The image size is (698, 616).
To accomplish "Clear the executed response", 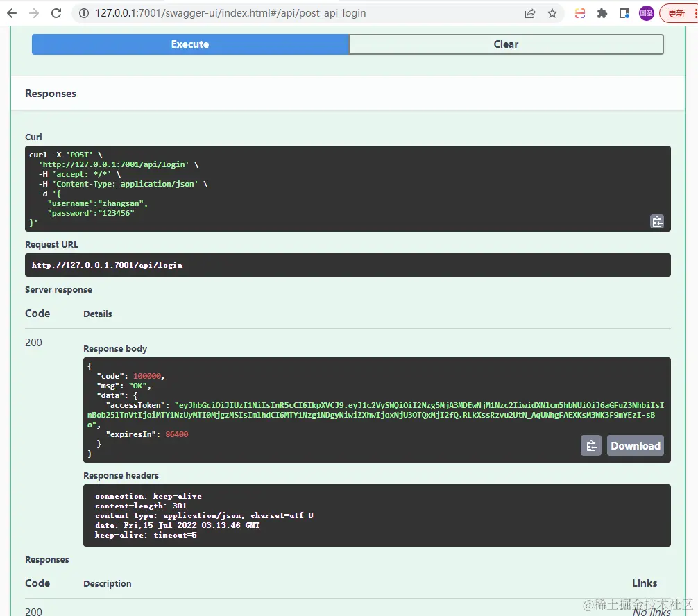I will 506,44.
